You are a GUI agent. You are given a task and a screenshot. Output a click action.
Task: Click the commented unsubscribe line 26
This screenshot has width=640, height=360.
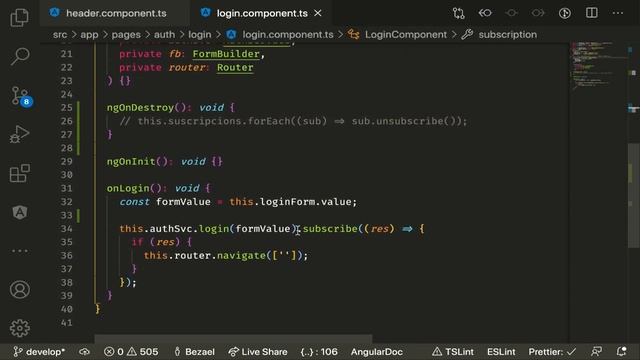[x=293, y=121]
